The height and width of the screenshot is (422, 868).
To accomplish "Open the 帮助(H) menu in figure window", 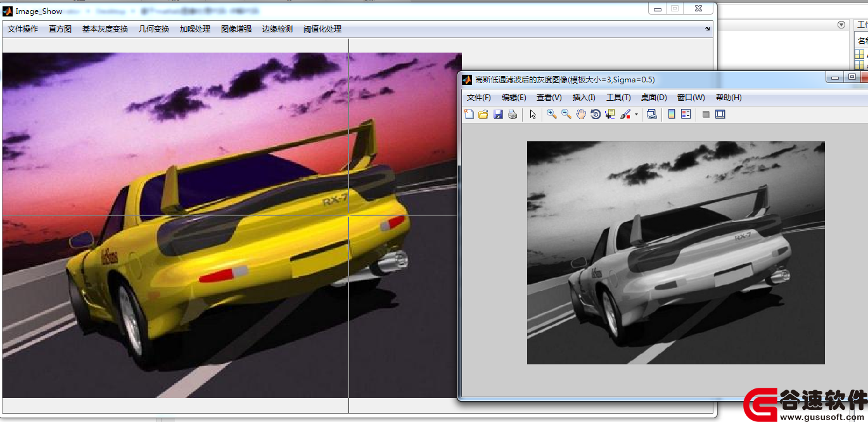I will tap(729, 98).
